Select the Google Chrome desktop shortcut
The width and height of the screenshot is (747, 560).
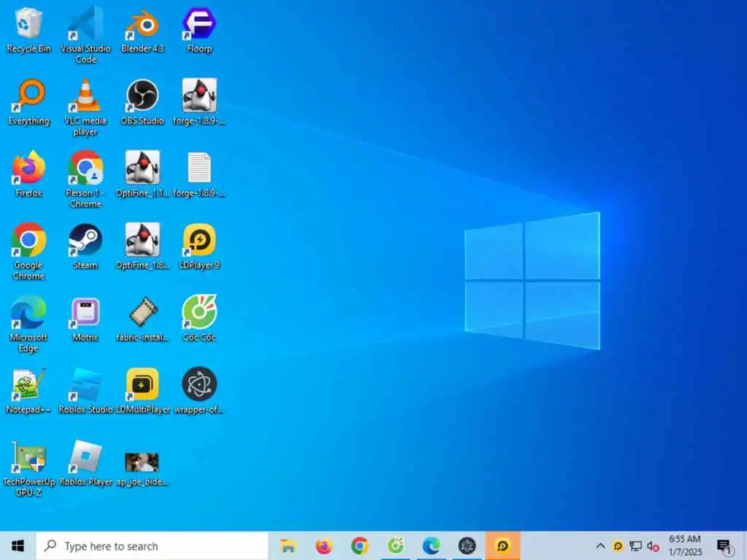28,252
